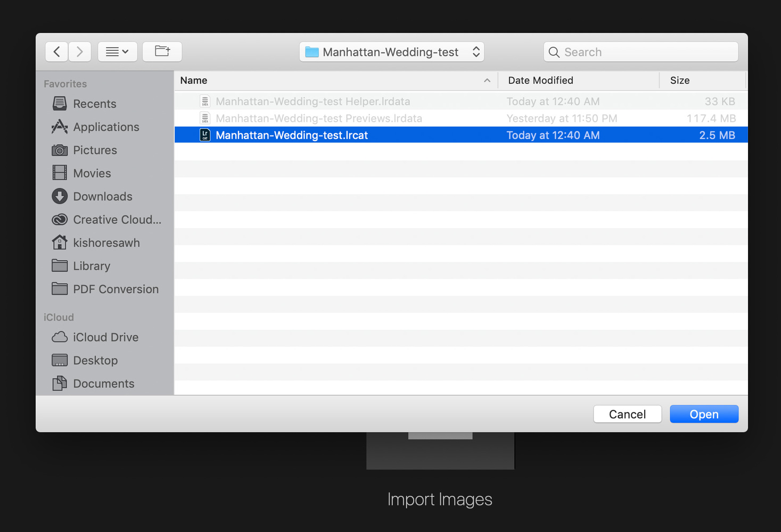Screen dimensions: 781x532
Task: Expand the Manhattan-Wedding-test folder path popup
Action: [x=392, y=52]
